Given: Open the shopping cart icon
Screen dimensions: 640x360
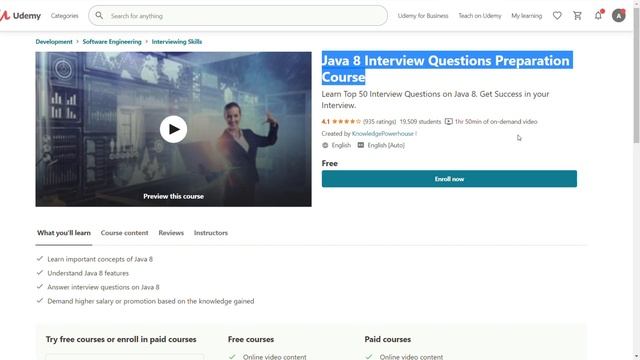Looking at the screenshot, I should click(578, 16).
